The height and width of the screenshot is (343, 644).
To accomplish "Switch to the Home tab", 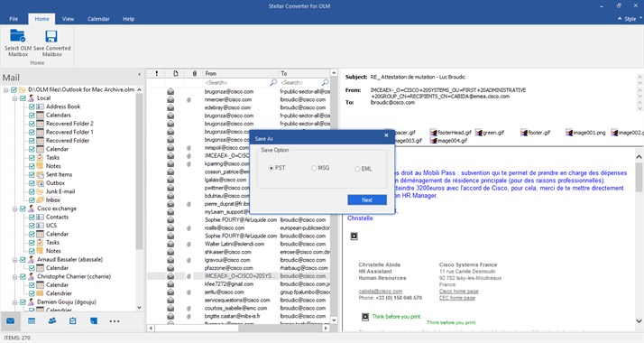I will (x=41, y=19).
